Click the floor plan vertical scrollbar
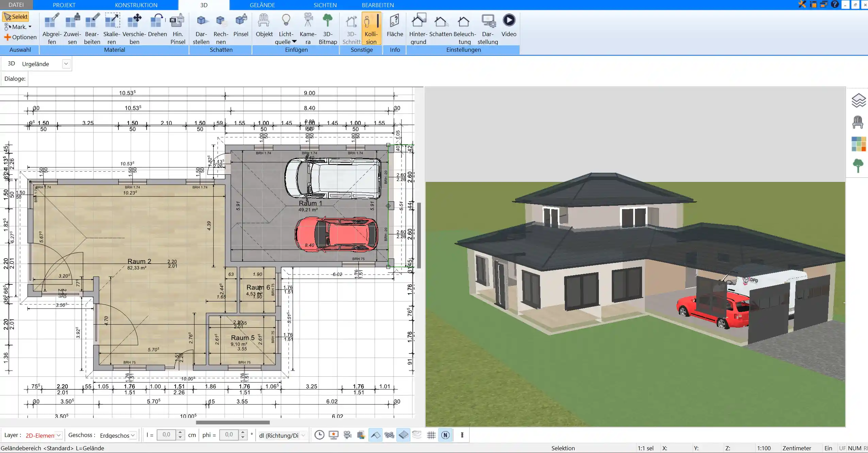 click(419, 235)
